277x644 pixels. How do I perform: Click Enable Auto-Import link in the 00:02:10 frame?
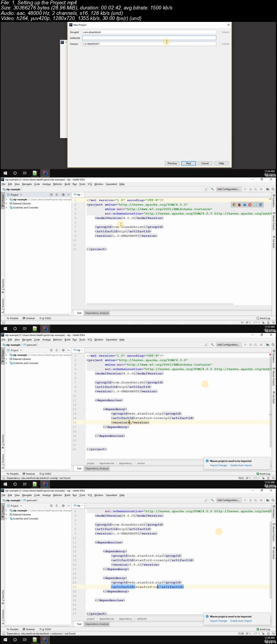point(241,621)
